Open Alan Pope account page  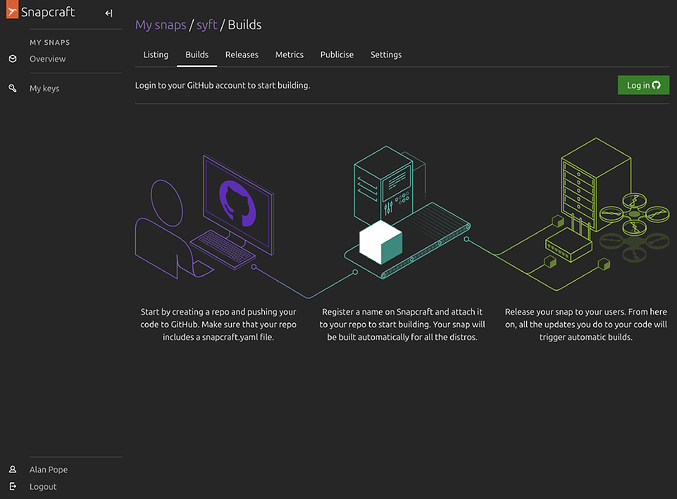(50, 469)
